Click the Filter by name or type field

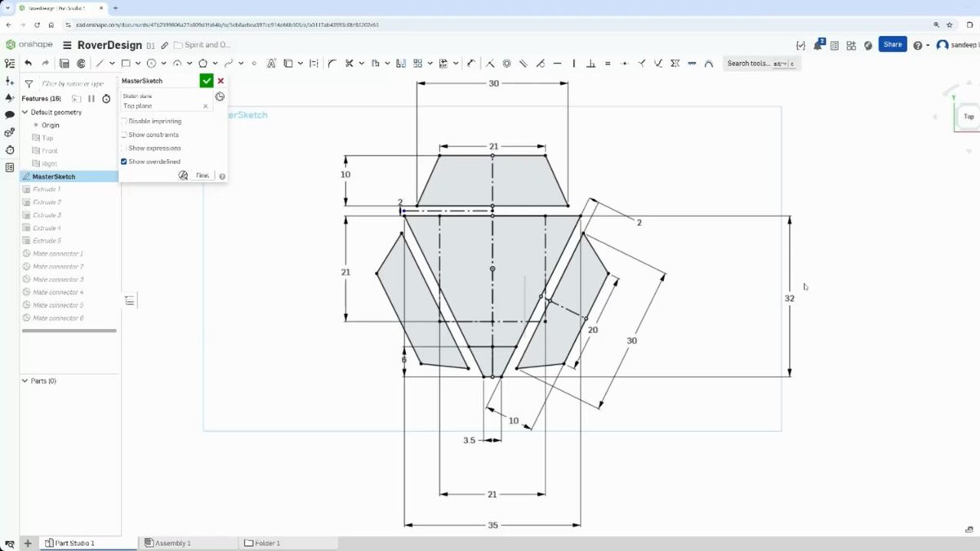coord(74,83)
